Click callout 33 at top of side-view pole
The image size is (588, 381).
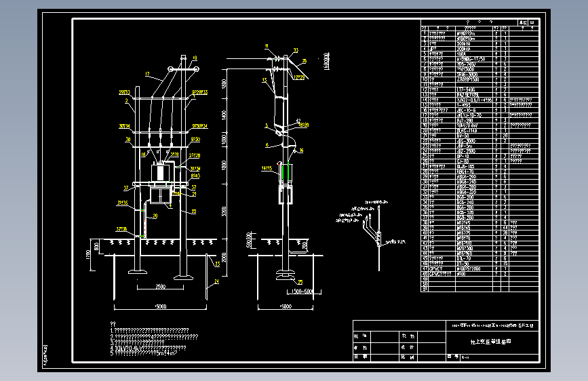point(296,50)
